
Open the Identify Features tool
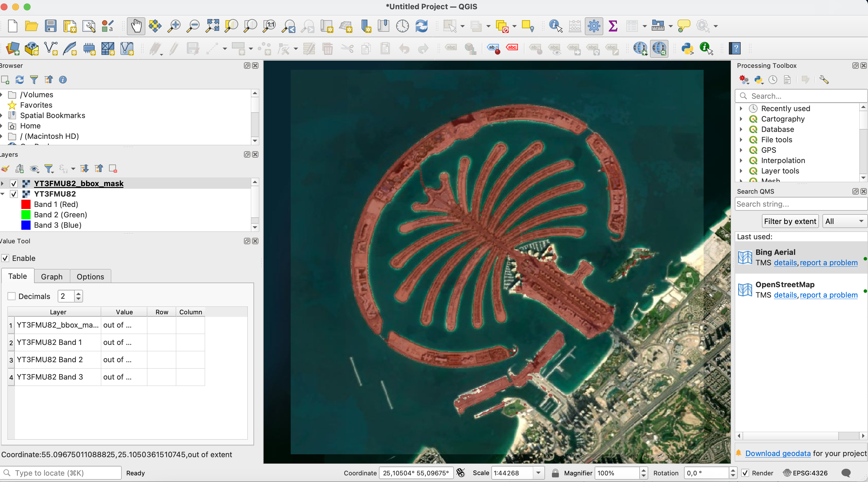[555, 26]
